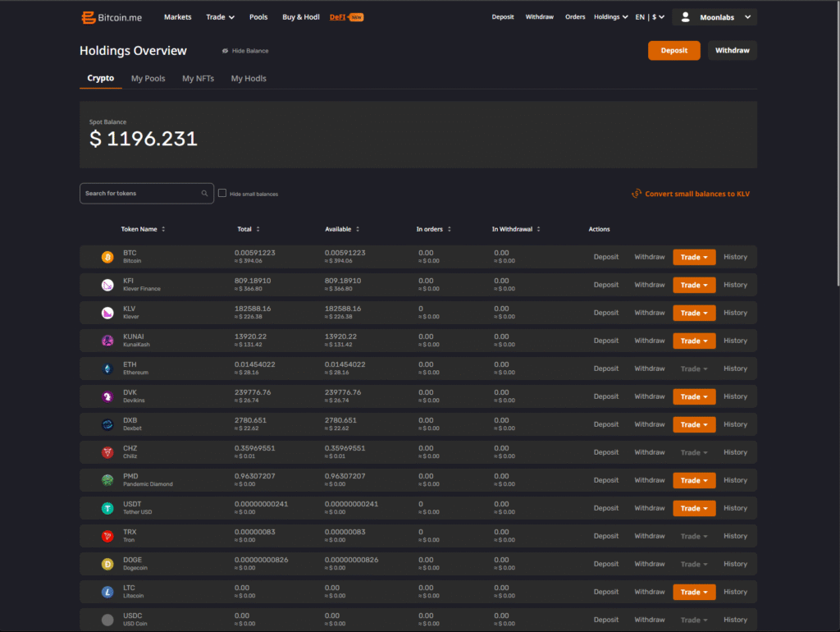Click the convert small balances icon

click(x=636, y=194)
